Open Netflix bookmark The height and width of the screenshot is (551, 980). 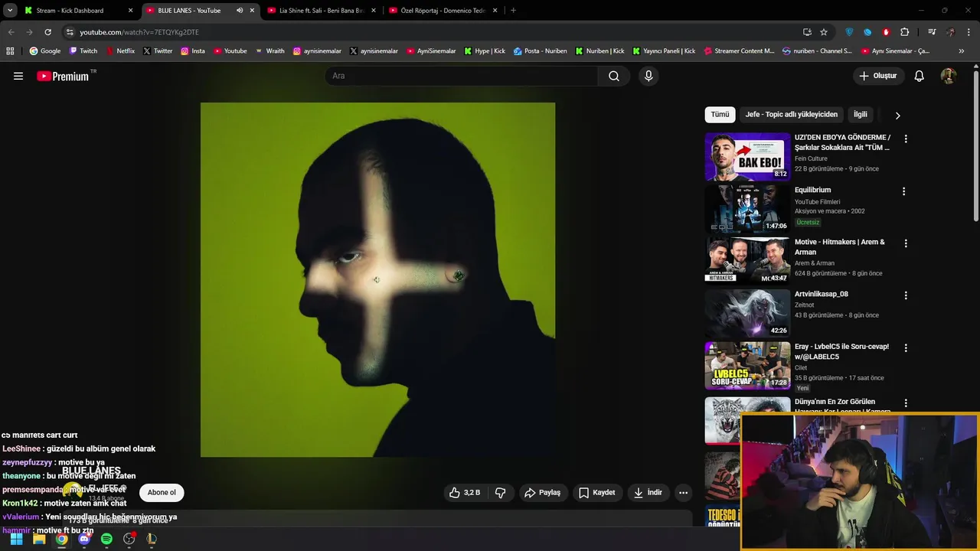(x=120, y=51)
